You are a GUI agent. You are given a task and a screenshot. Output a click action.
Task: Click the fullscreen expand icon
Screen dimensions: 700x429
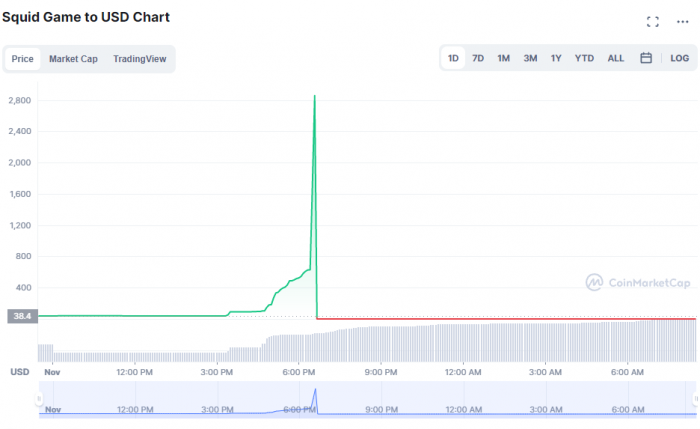[652, 22]
